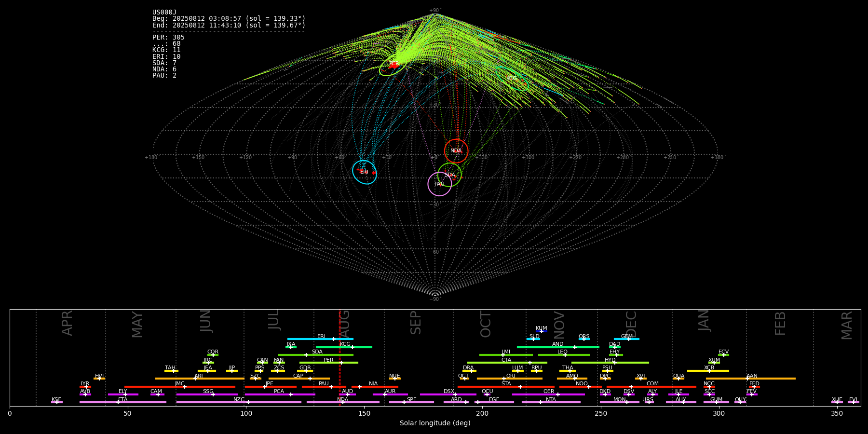Image resolution: width=868 pixels, height=434 pixels.
Task: Click the US000J station identifier text
Action: pos(164,13)
